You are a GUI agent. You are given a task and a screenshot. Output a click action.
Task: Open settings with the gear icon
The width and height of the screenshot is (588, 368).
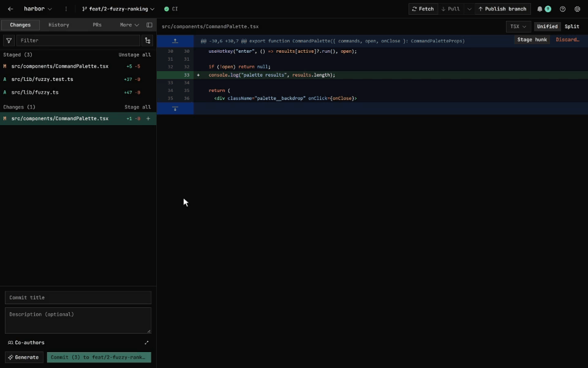(578, 9)
